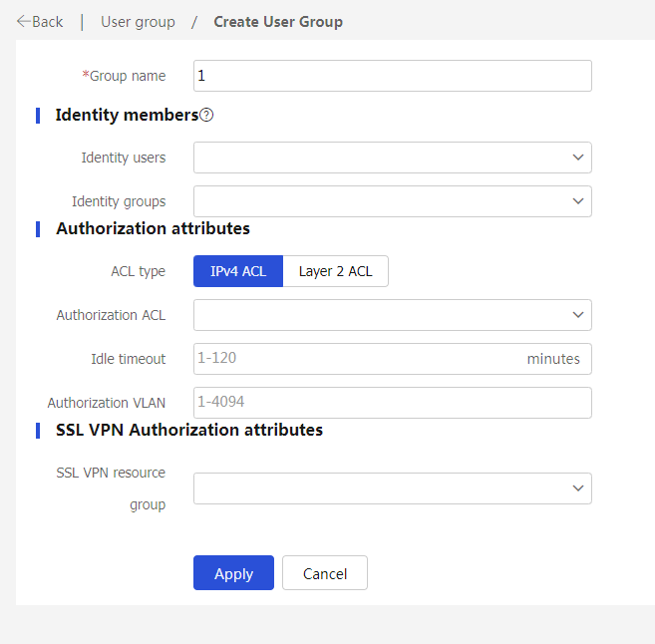Expand the Identity users dropdown

(392, 158)
